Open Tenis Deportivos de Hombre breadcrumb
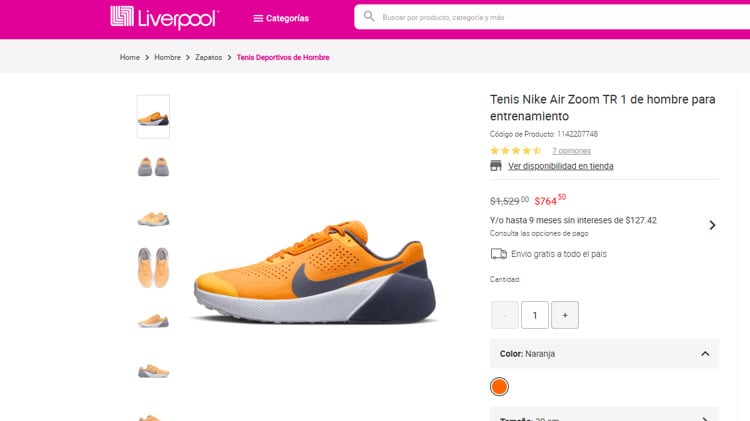This screenshot has height=421, width=750. click(x=283, y=57)
